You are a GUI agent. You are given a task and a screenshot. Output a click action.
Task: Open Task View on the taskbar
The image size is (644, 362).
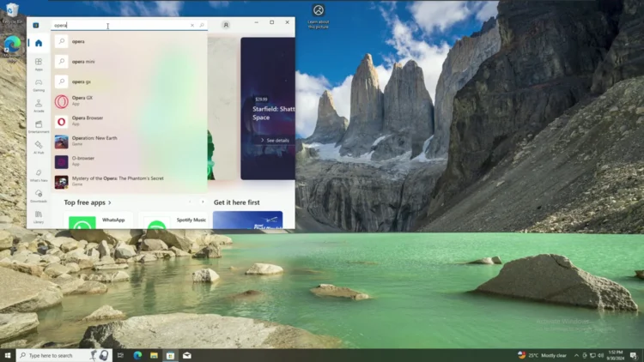pyautogui.click(x=120, y=355)
